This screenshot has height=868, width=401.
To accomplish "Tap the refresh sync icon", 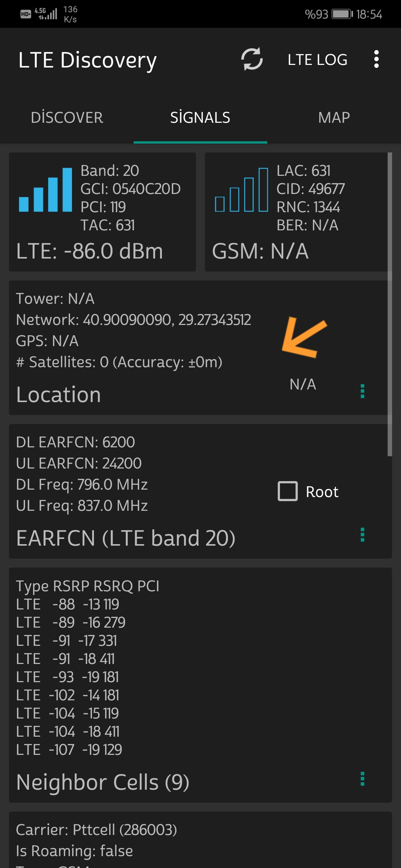I will point(252,59).
